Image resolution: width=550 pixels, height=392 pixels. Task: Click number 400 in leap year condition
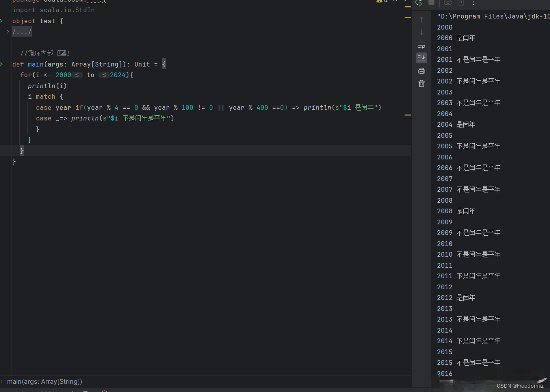pos(262,107)
